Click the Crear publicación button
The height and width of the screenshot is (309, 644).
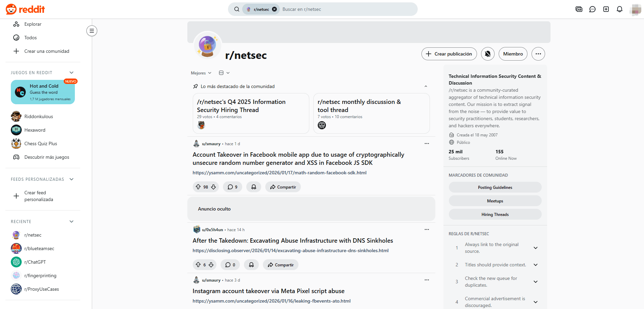click(449, 54)
